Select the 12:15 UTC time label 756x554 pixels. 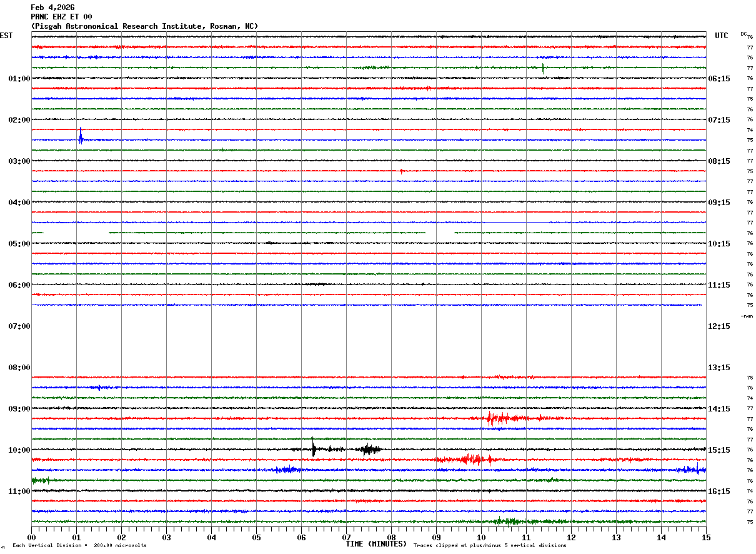click(719, 326)
